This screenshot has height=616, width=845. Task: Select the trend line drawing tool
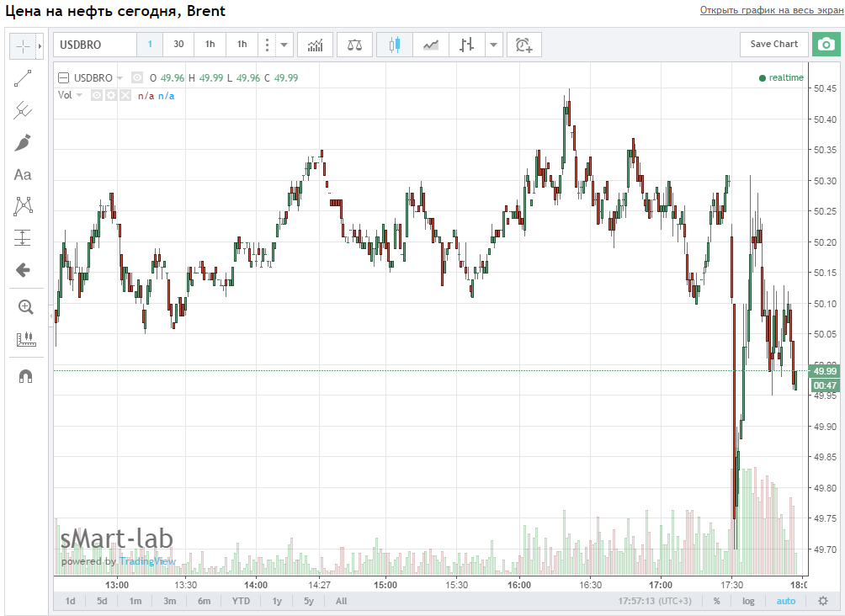[23, 78]
